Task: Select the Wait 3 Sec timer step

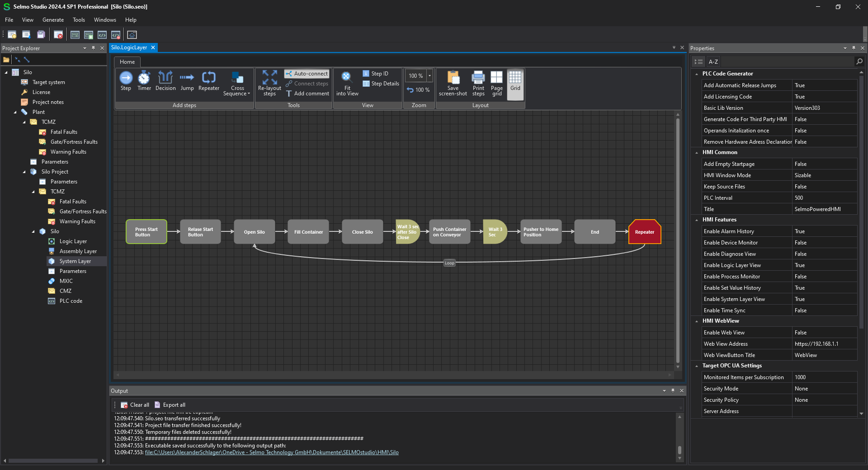Action: (x=495, y=232)
